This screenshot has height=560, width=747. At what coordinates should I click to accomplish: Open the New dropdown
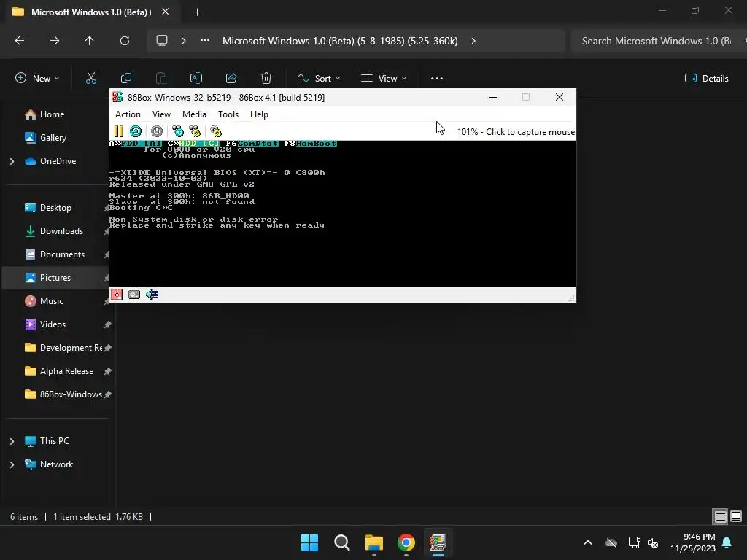(x=37, y=79)
